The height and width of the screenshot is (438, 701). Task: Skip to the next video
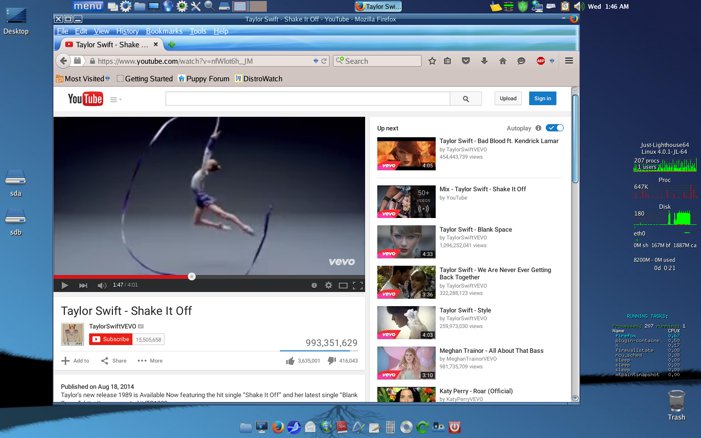tap(83, 285)
